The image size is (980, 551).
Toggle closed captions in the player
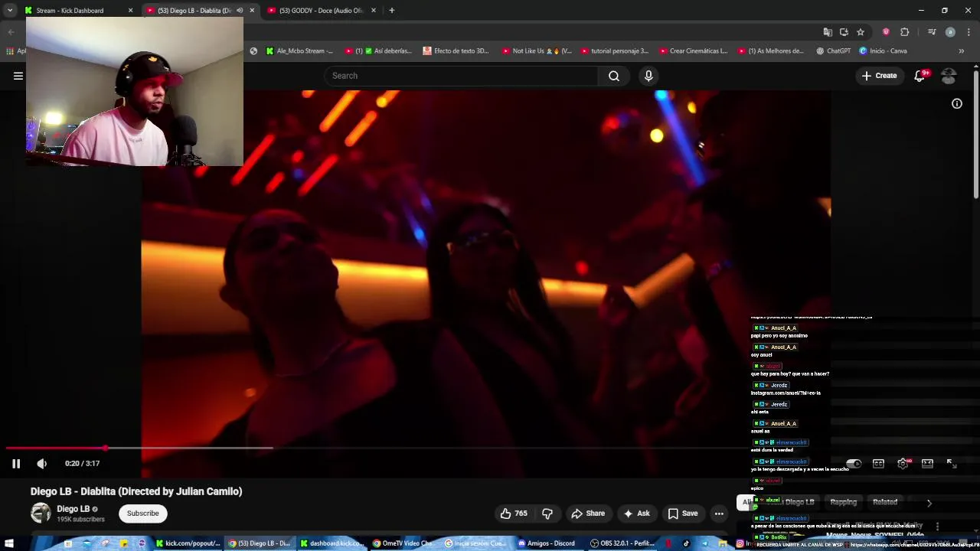pos(878,464)
